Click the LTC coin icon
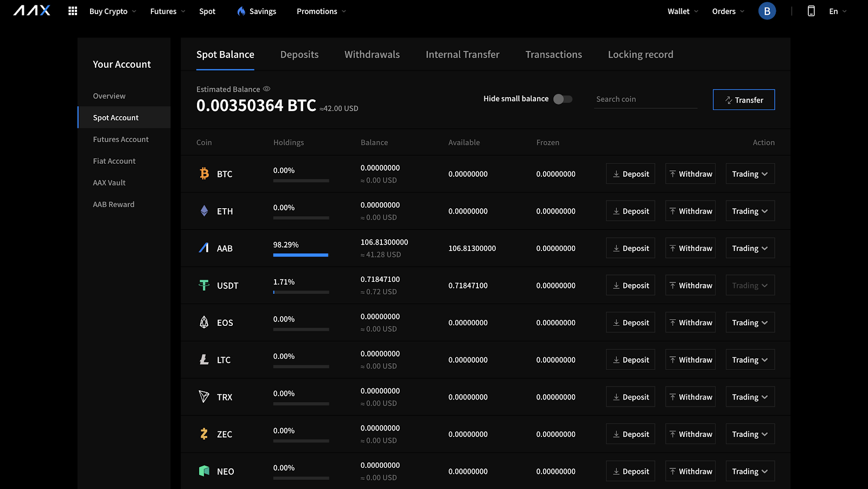 (204, 359)
